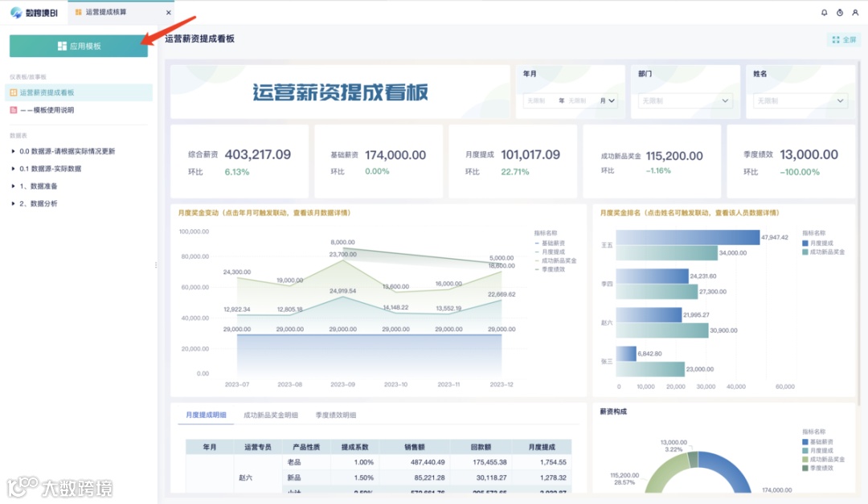The width and height of the screenshot is (868, 504).
Task: Click the document icon beside 模板使用说明
Action: point(14,109)
